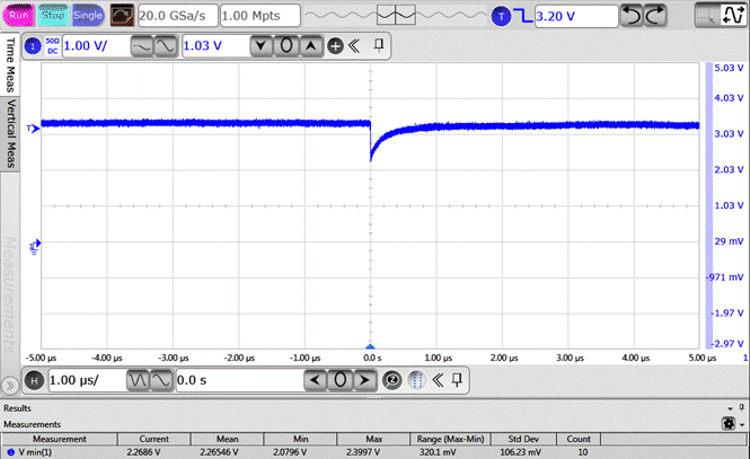Screen dimensions: 750x459
Task: Start acquisition with the Run button
Action: coord(19,15)
